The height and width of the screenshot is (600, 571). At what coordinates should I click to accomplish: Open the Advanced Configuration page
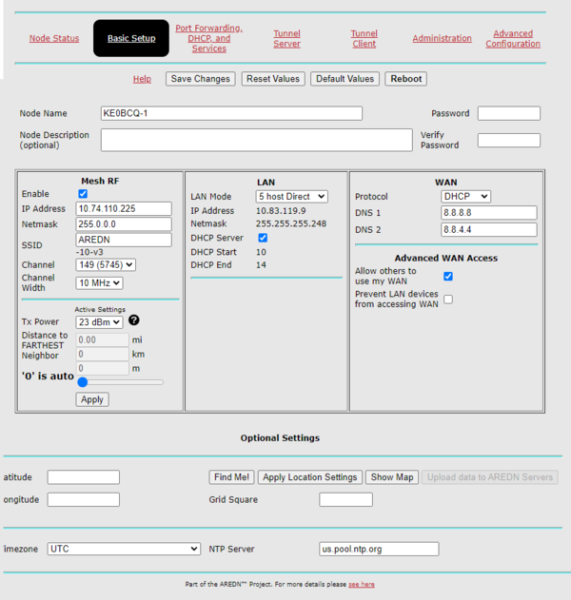tap(513, 39)
